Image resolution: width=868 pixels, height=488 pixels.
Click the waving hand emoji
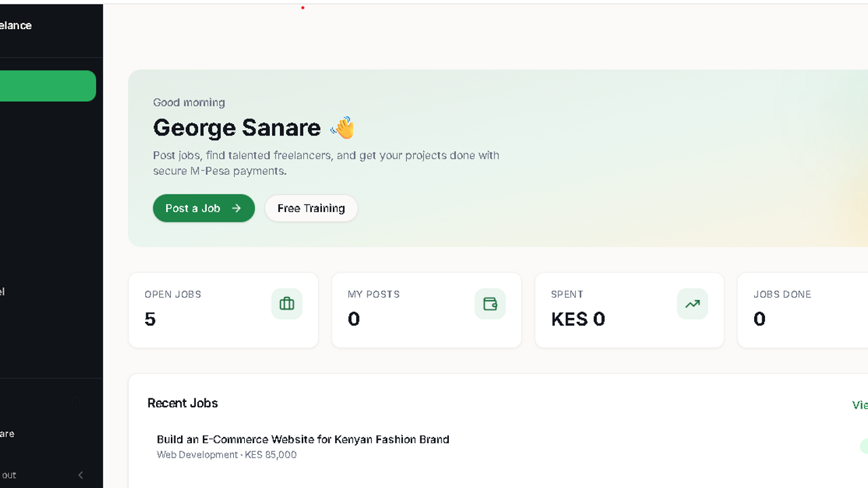pyautogui.click(x=342, y=127)
